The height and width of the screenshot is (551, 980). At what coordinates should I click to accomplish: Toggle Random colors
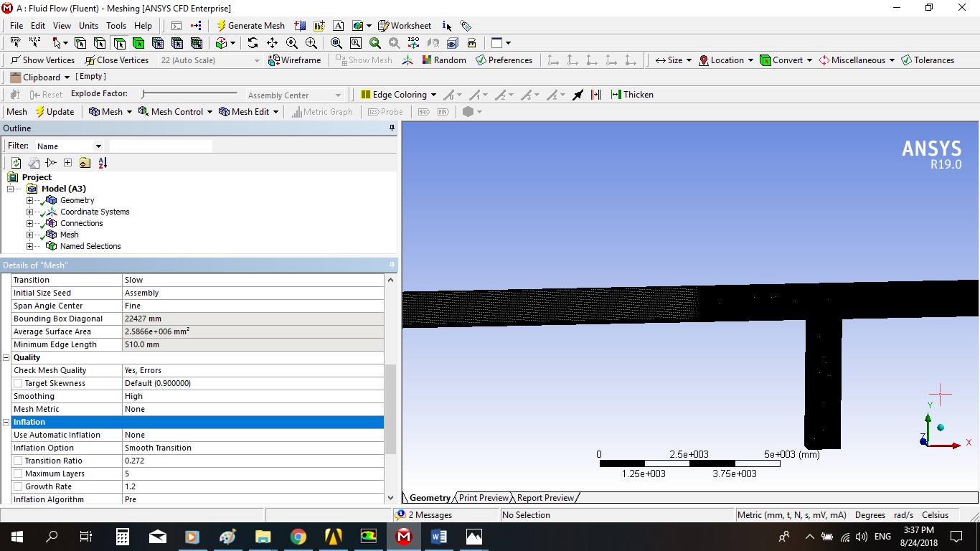click(x=444, y=60)
